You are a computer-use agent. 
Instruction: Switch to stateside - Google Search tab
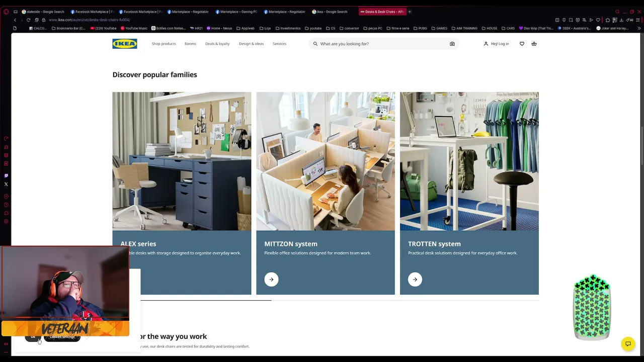[43, 12]
